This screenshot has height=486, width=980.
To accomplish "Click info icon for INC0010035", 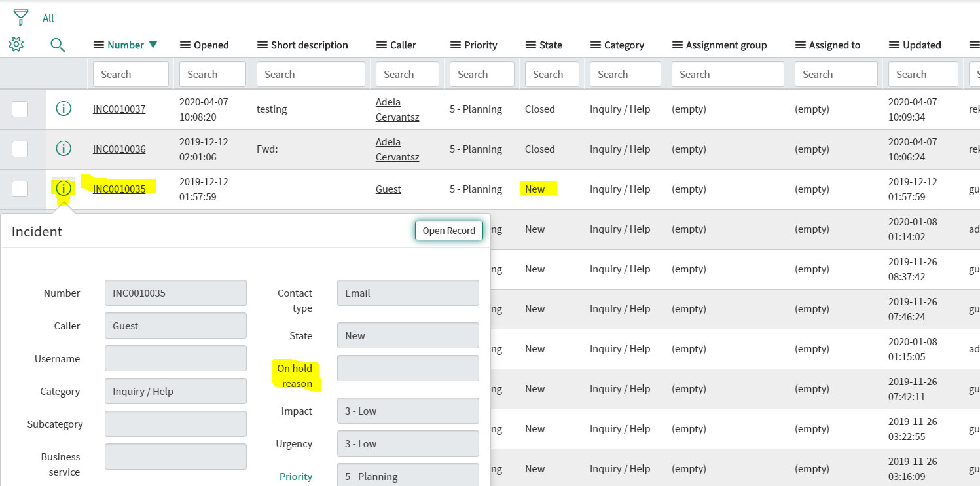I will (63, 189).
